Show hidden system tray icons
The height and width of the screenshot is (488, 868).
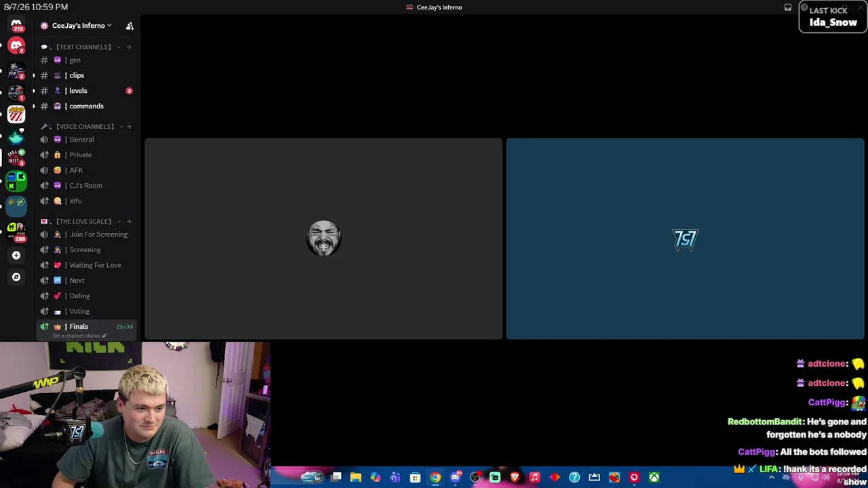tap(771, 478)
